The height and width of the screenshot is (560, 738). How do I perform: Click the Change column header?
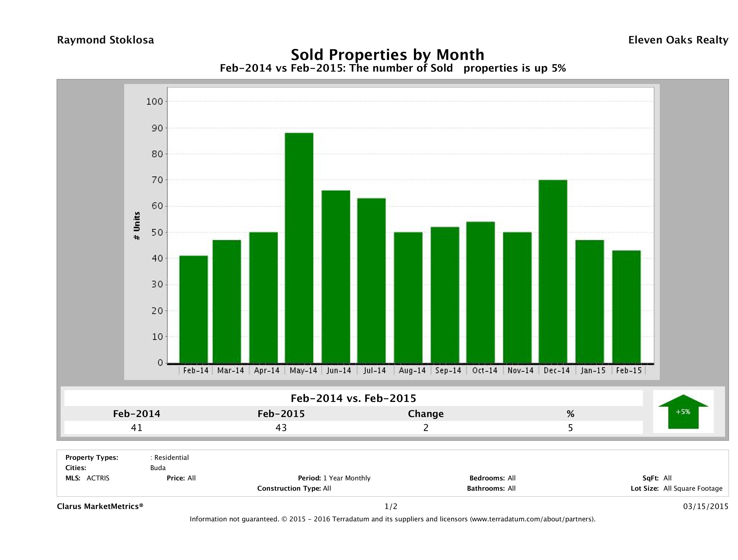(x=425, y=414)
